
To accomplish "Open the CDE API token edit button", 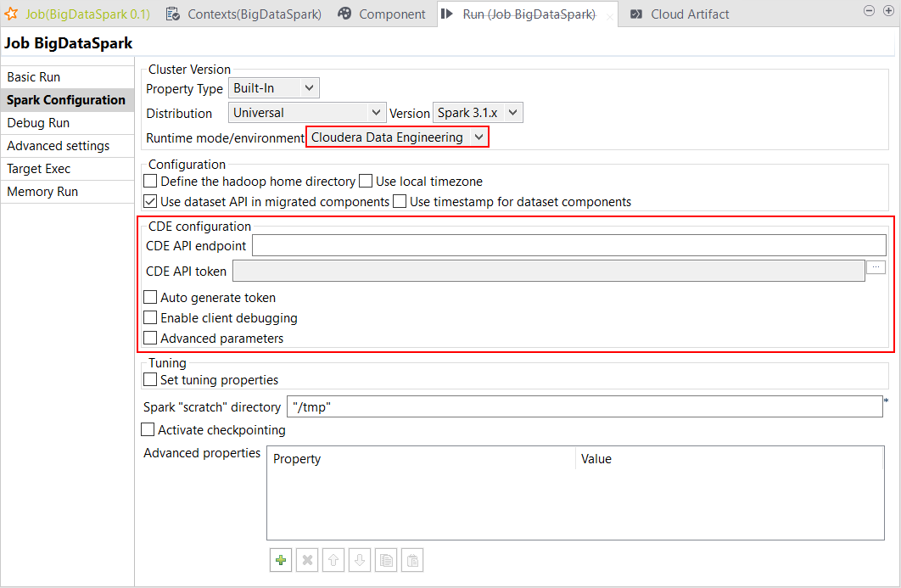I will (x=876, y=267).
